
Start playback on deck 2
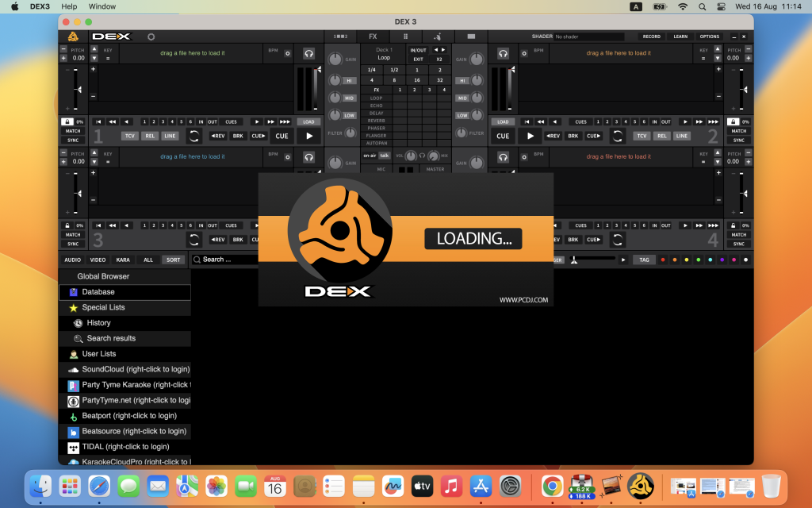pos(530,136)
